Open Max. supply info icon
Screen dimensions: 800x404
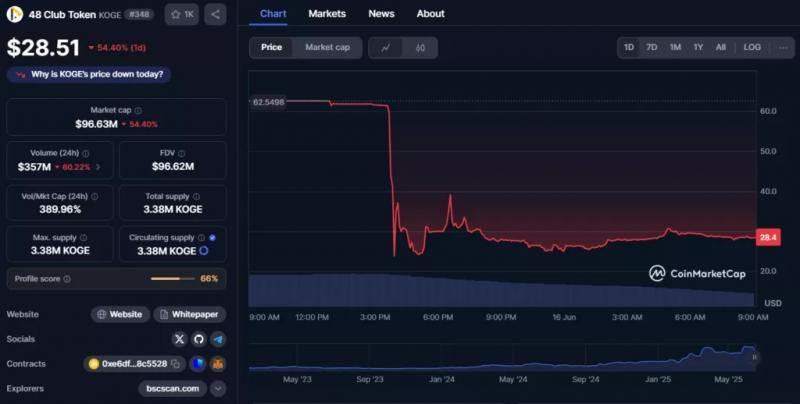[x=84, y=238]
